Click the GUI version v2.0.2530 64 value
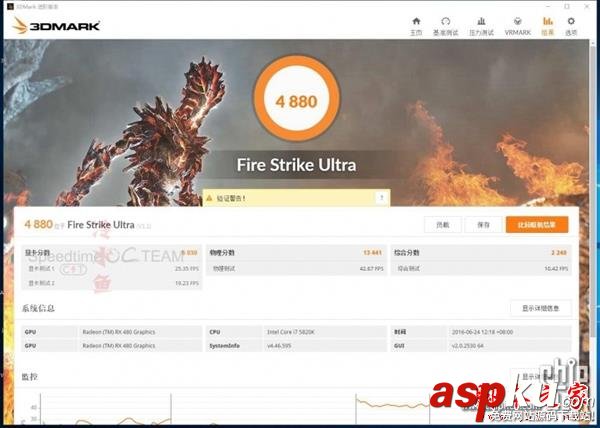The height and width of the screenshot is (428, 600). [x=467, y=346]
